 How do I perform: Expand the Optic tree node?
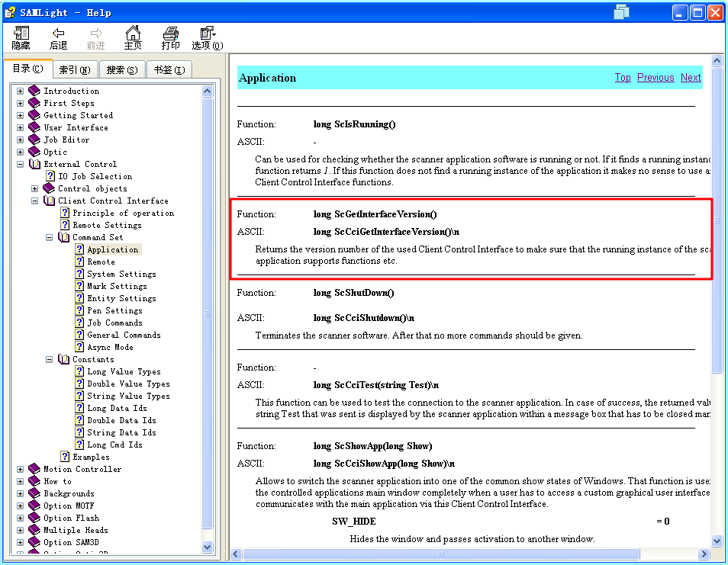[x=20, y=152]
